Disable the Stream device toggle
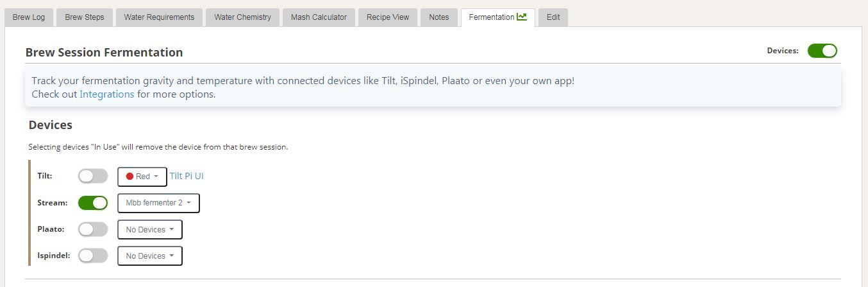This screenshot has height=287, width=868. [93, 203]
